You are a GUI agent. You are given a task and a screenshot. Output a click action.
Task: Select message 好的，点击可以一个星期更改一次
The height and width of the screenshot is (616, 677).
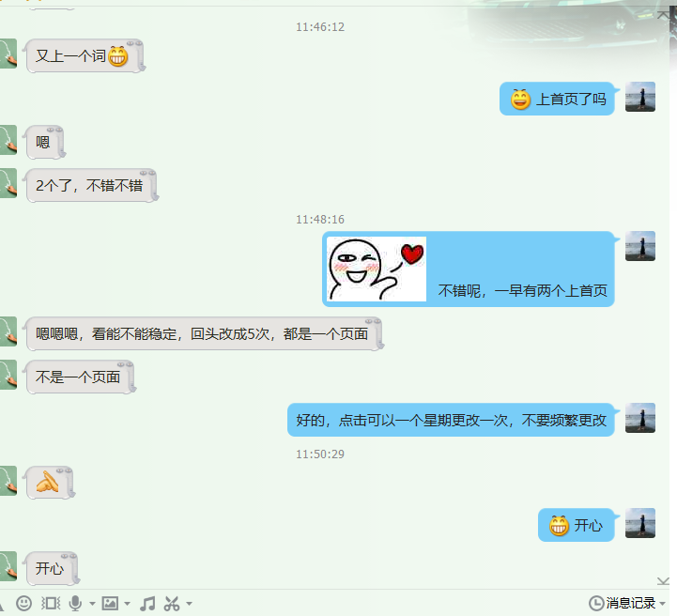(x=452, y=420)
